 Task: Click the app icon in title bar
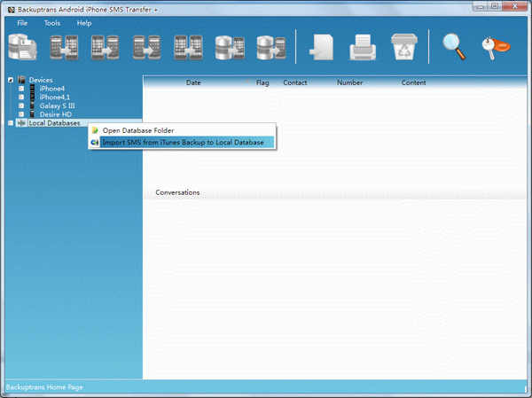[12, 10]
